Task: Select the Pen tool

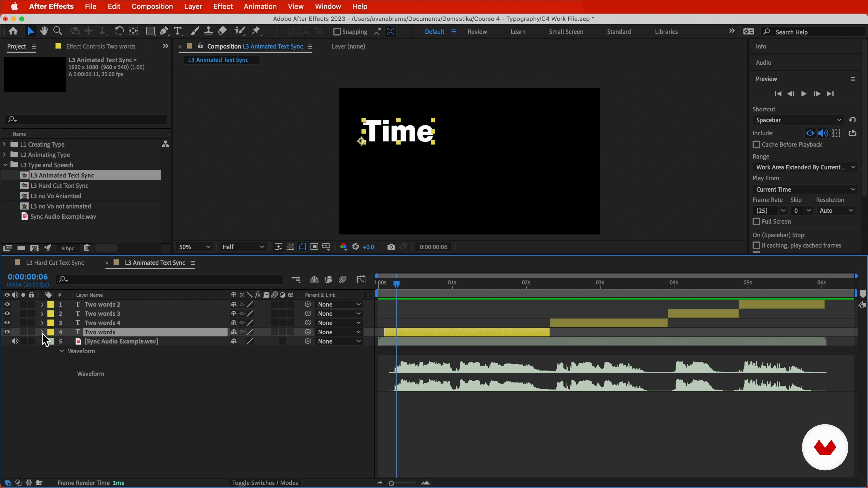Action: (x=164, y=31)
